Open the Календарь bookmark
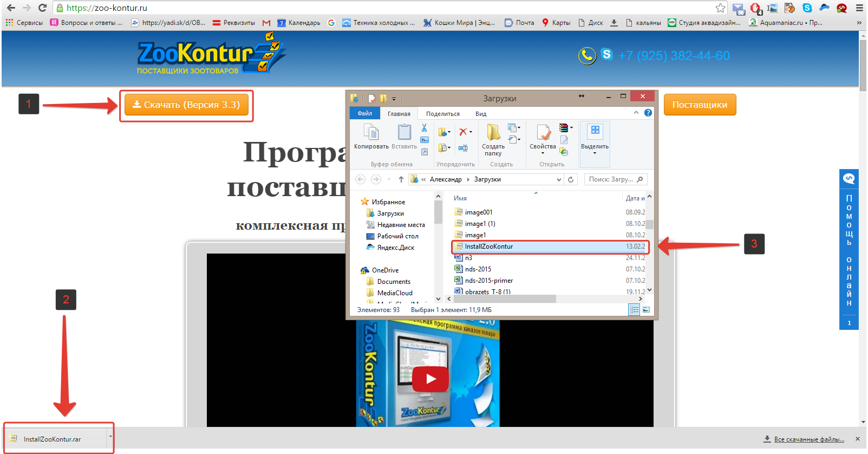Image resolution: width=868 pixels, height=454 pixels. point(299,23)
